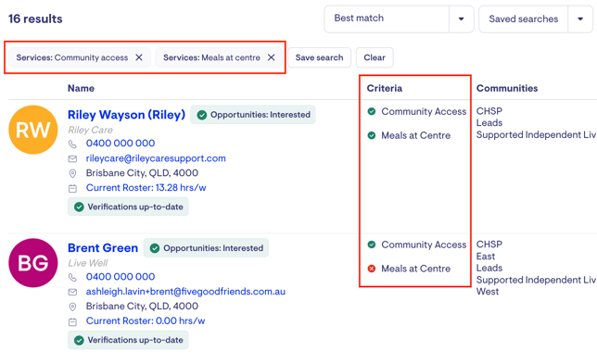
Task: Open the Best match sort dropdown arrow
Action: click(x=461, y=19)
